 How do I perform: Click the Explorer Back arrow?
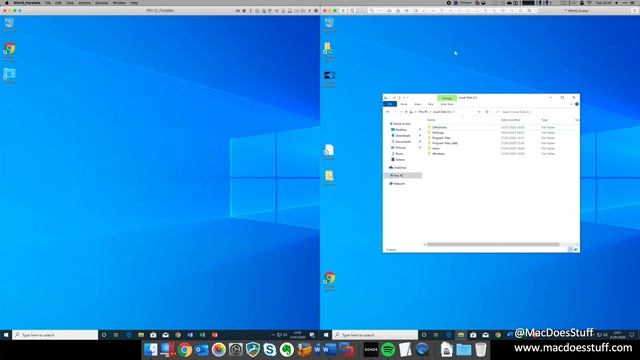click(388, 111)
